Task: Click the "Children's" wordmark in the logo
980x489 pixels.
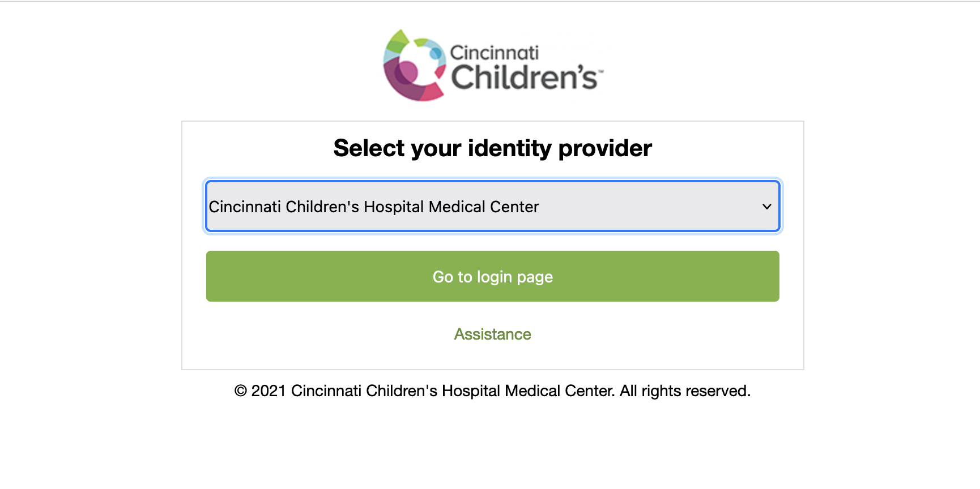Action: click(x=524, y=77)
